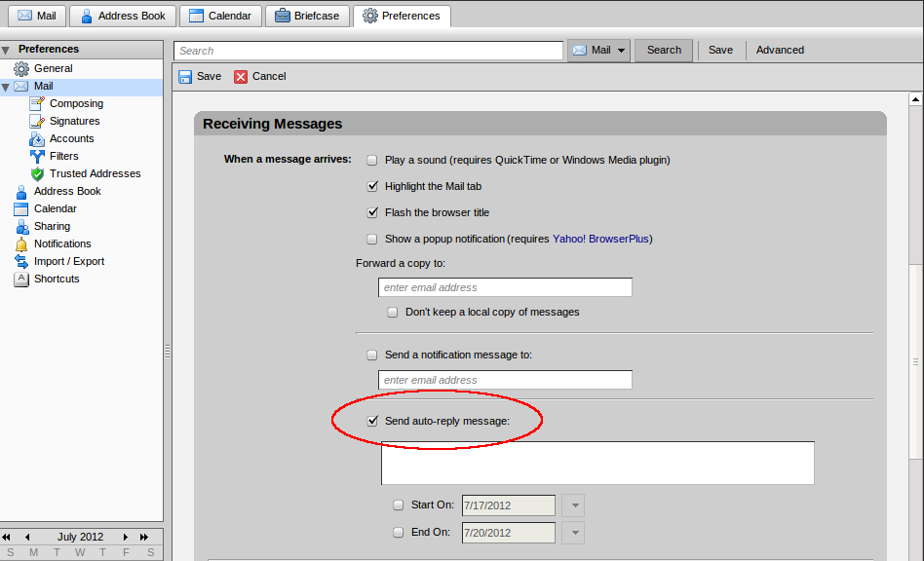Click the Composing icon

(37, 103)
